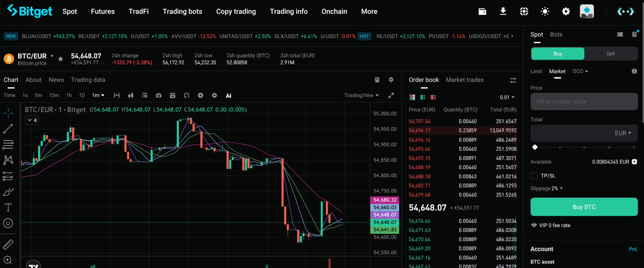Open the wallet assets icon

[x=482, y=11]
